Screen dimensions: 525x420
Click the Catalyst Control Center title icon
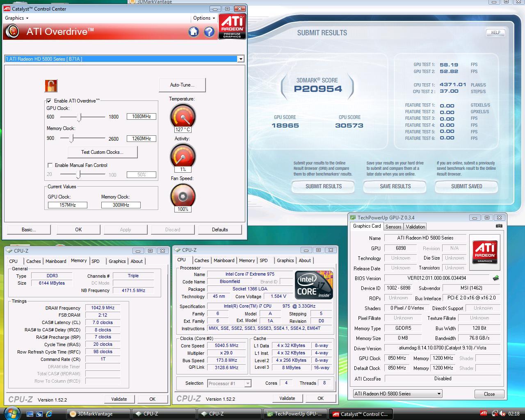point(7,9)
